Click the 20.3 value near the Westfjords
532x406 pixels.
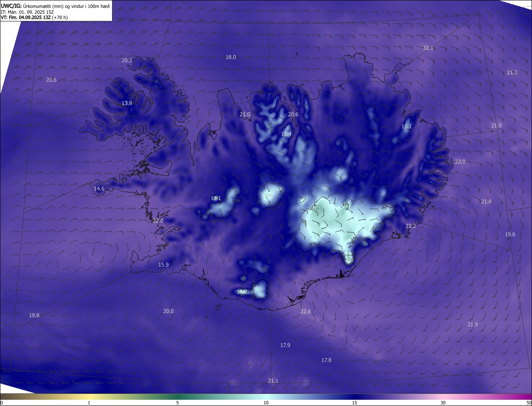coord(127,61)
